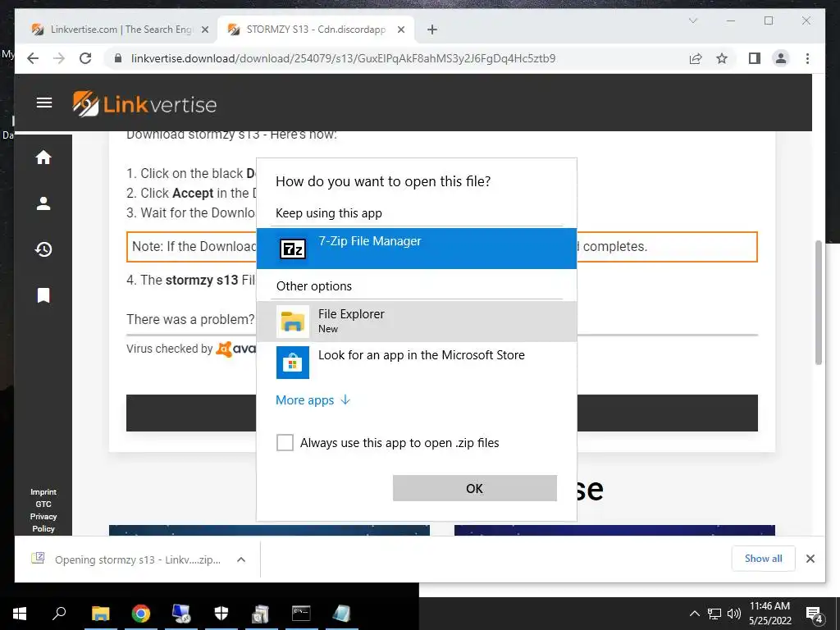Switch to Chrome in taskbar

(x=141, y=614)
